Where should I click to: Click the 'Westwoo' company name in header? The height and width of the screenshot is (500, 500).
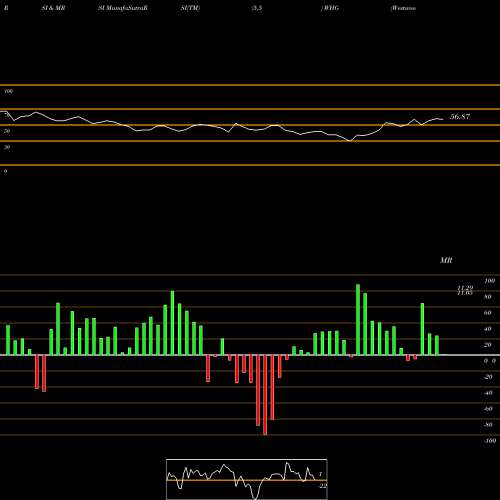403,8
